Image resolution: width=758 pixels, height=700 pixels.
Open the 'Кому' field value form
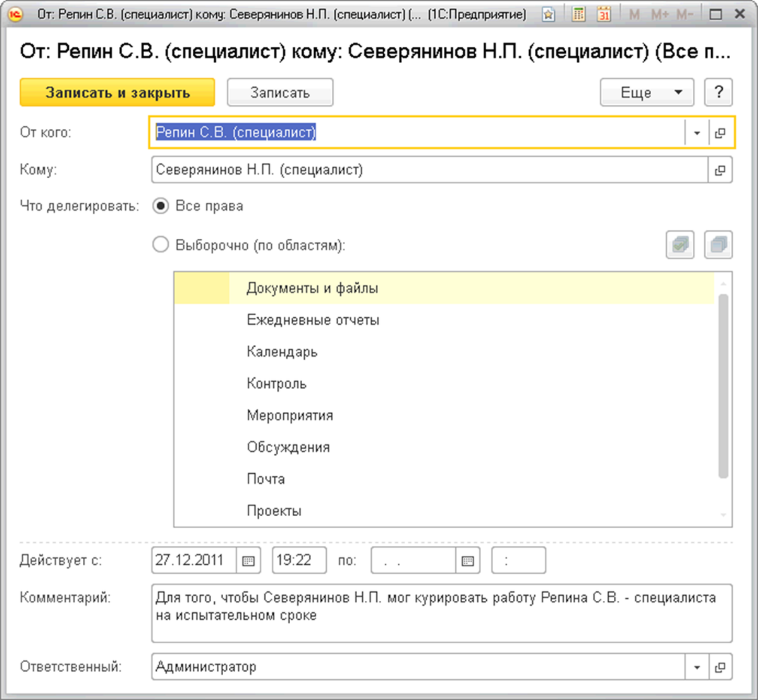coord(720,170)
